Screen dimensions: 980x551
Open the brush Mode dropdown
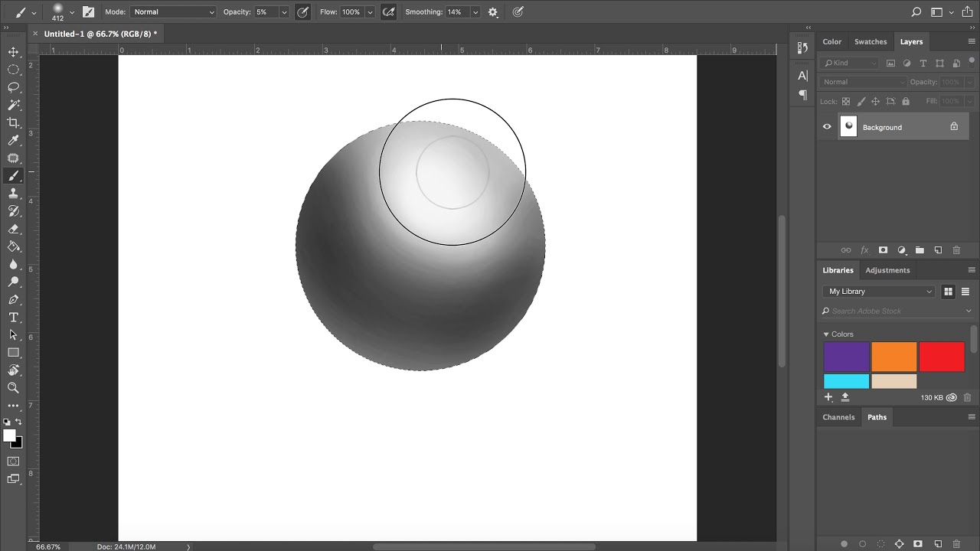click(x=174, y=12)
